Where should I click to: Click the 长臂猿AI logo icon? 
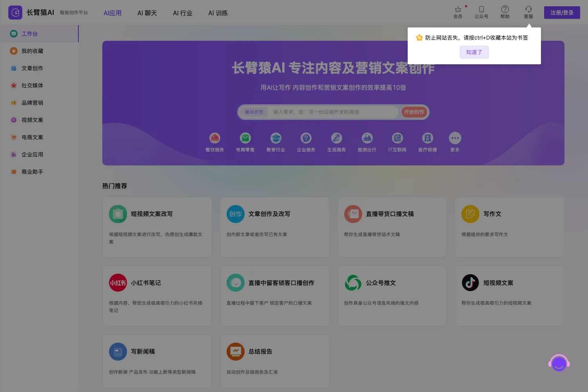coord(15,13)
